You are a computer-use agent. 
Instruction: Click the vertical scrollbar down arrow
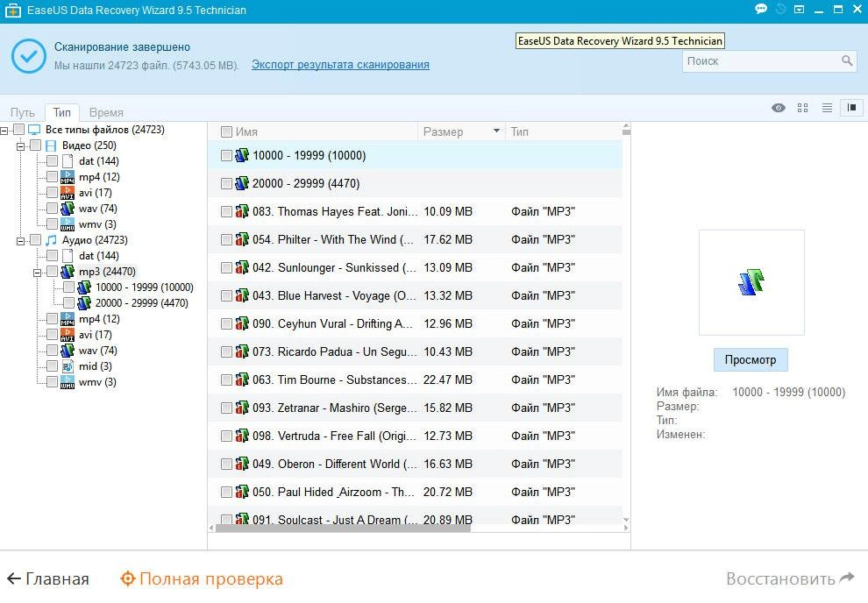pos(626,520)
